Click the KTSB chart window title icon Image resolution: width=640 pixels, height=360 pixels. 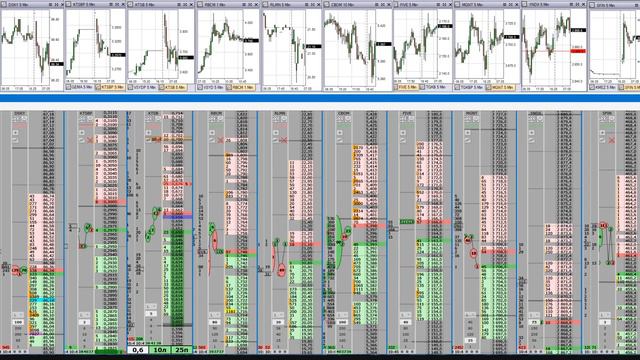point(131,4)
